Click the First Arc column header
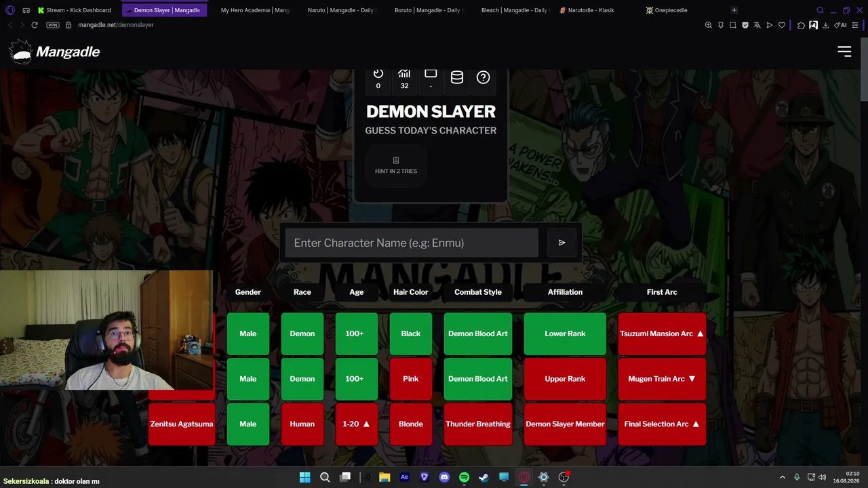The width and height of the screenshot is (868, 488). (x=662, y=292)
